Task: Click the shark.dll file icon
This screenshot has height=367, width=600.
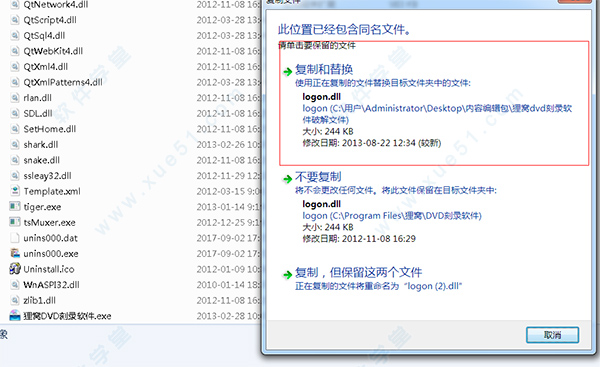Action: [15, 145]
